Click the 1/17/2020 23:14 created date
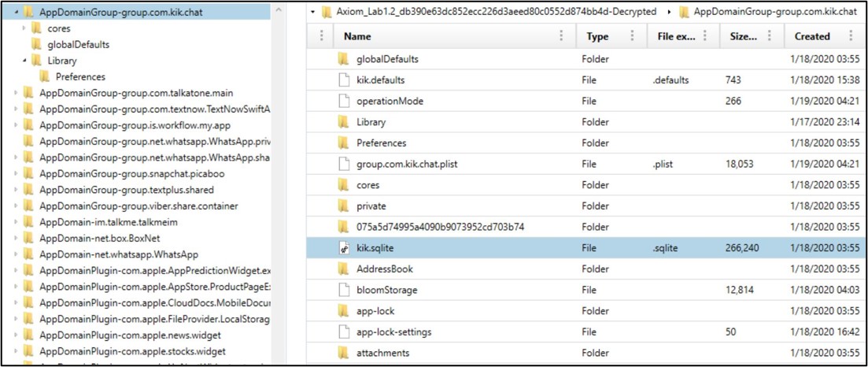Screen dimensions: 868x367 pyautogui.click(x=825, y=122)
